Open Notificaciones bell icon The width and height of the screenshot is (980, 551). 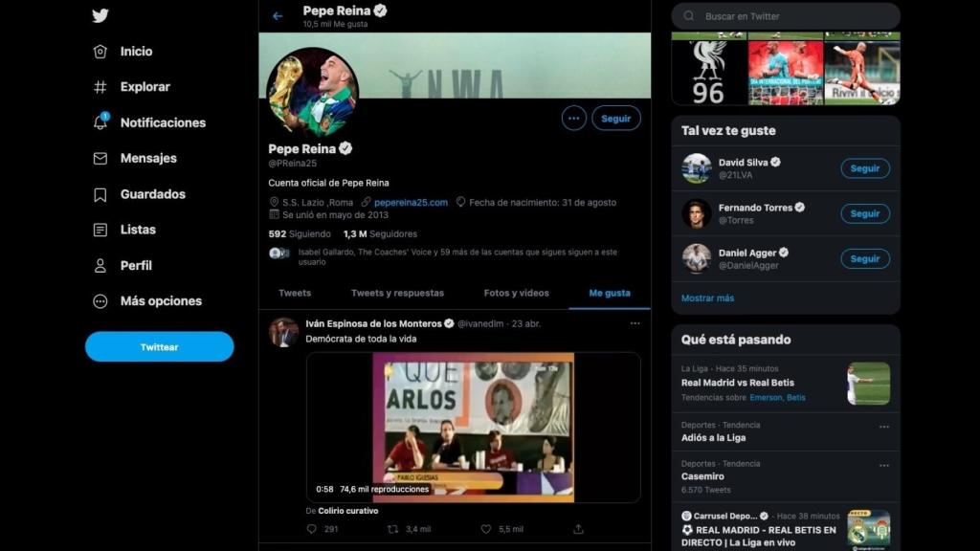click(100, 122)
